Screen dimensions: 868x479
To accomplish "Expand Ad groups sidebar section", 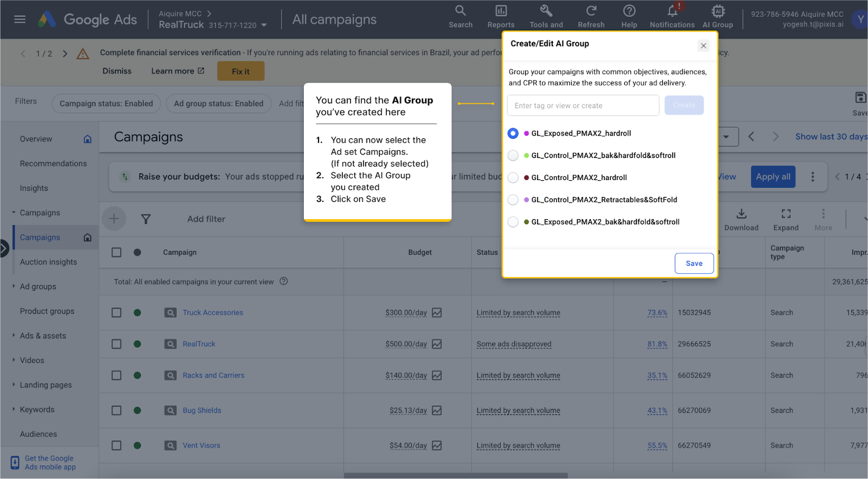I will 14,286.
